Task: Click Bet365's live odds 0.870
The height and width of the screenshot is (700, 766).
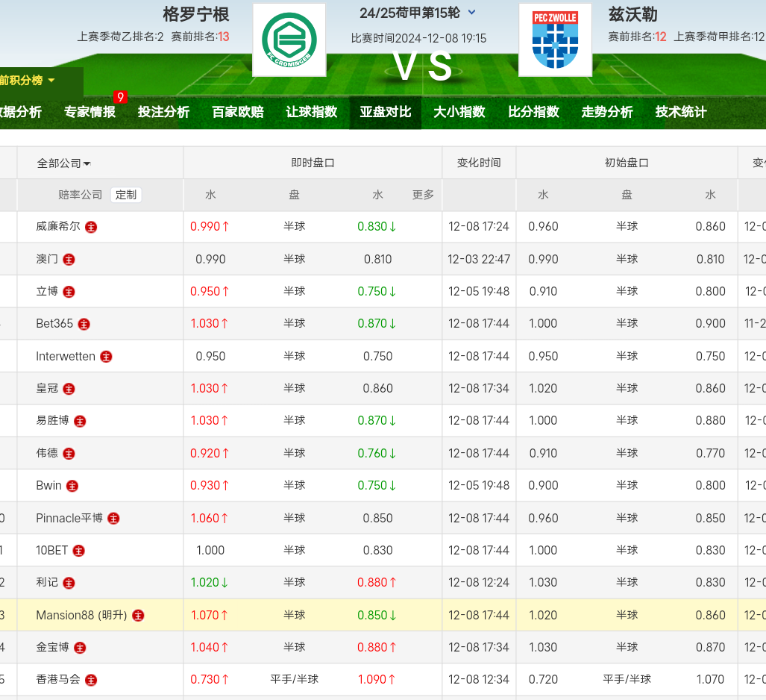Action: point(377,324)
